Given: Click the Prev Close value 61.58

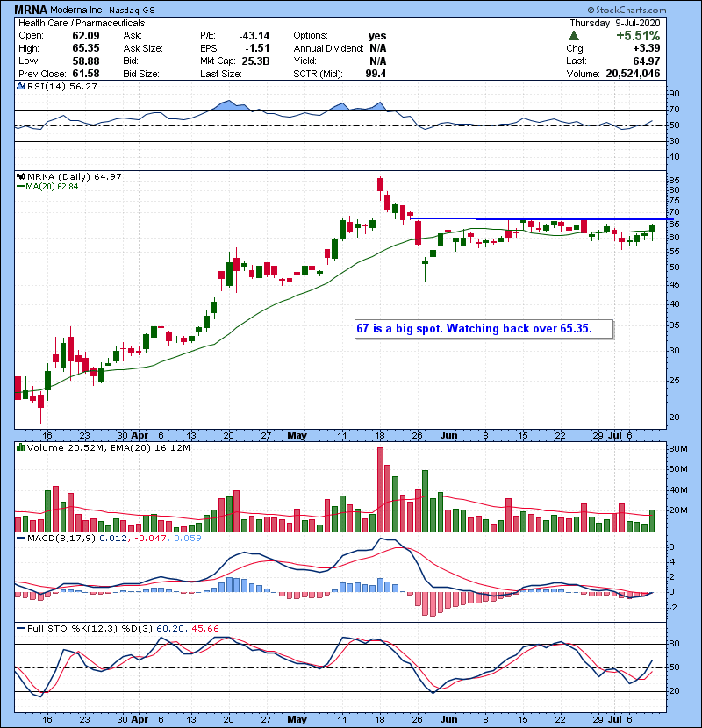Looking at the screenshot, I should [85, 74].
